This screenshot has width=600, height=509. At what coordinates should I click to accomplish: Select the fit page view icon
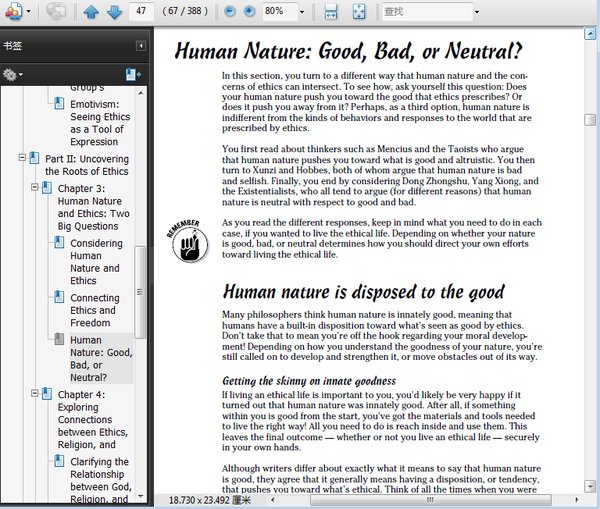(359, 11)
